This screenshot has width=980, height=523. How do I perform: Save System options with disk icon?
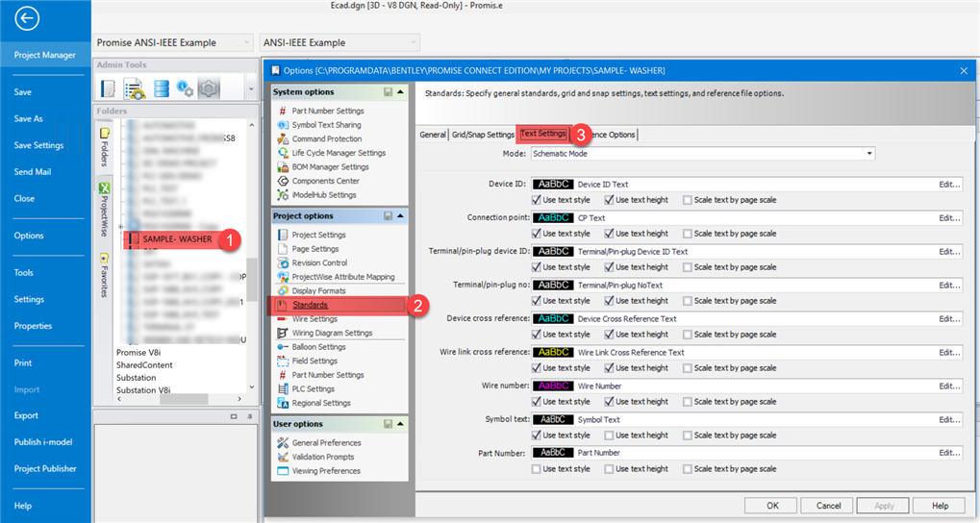[x=388, y=92]
